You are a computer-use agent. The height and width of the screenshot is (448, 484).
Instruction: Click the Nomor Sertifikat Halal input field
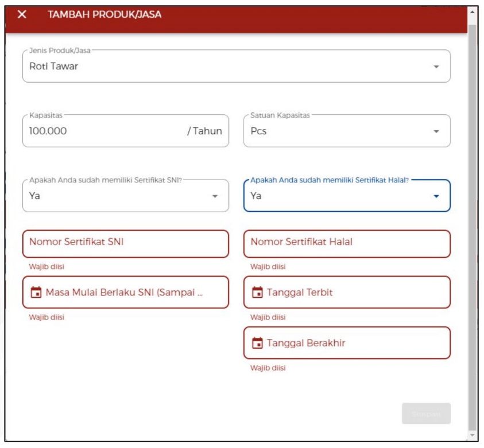click(x=347, y=243)
